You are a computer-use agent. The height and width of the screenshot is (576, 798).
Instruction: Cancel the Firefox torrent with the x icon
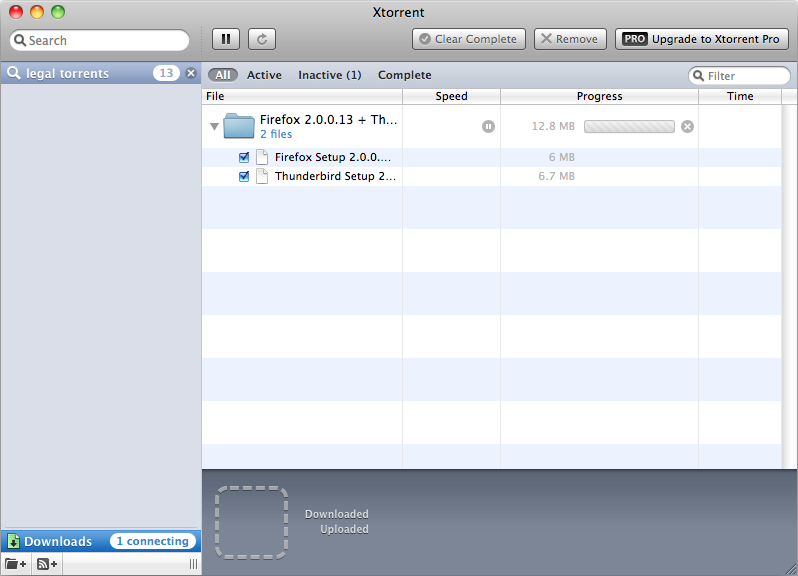point(688,126)
